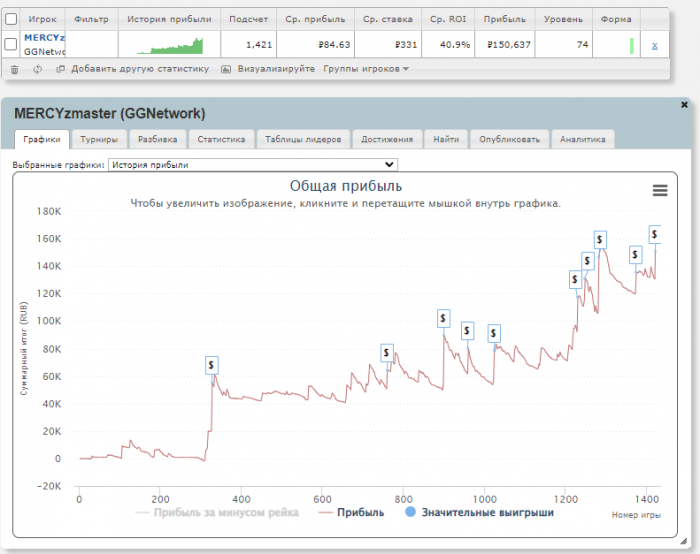This screenshot has height=554, width=700.
Task: Sort by the Уровень column header
Action: tap(563, 19)
